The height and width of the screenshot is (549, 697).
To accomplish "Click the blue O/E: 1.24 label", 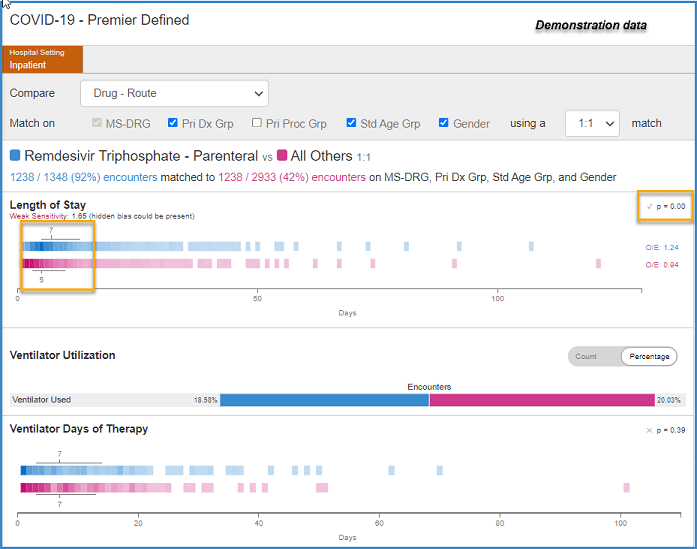I will (x=662, y=248).
